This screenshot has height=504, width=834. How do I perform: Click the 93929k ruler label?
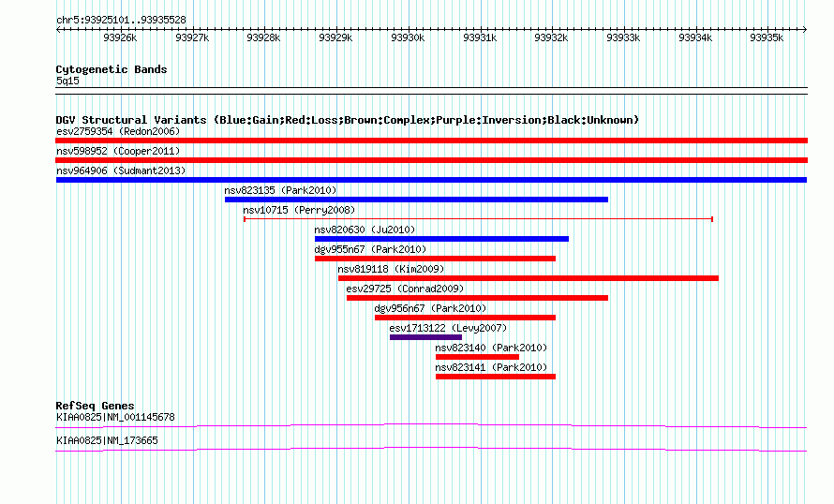tap(335, 37)
